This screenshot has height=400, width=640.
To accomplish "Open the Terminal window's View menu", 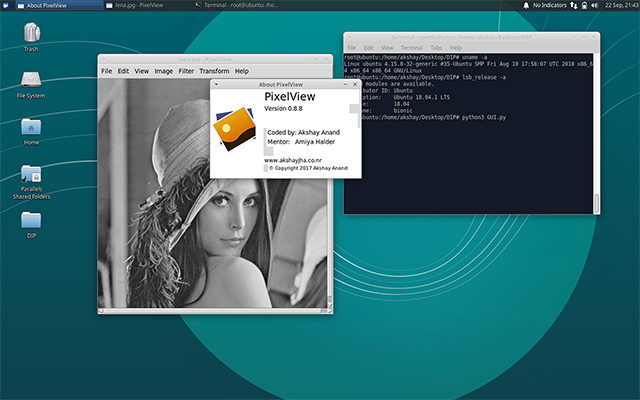I will (387, 47).
